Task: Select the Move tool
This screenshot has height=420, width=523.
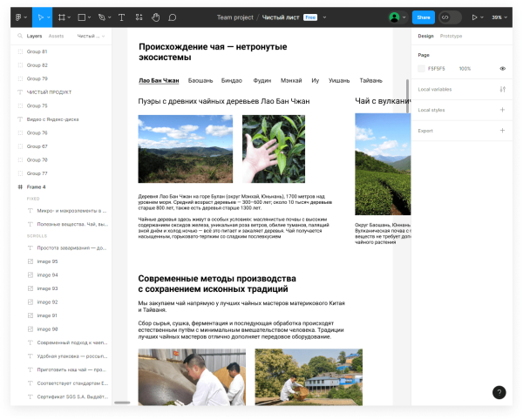Action: pyautogui.click(x=41, y=17)
